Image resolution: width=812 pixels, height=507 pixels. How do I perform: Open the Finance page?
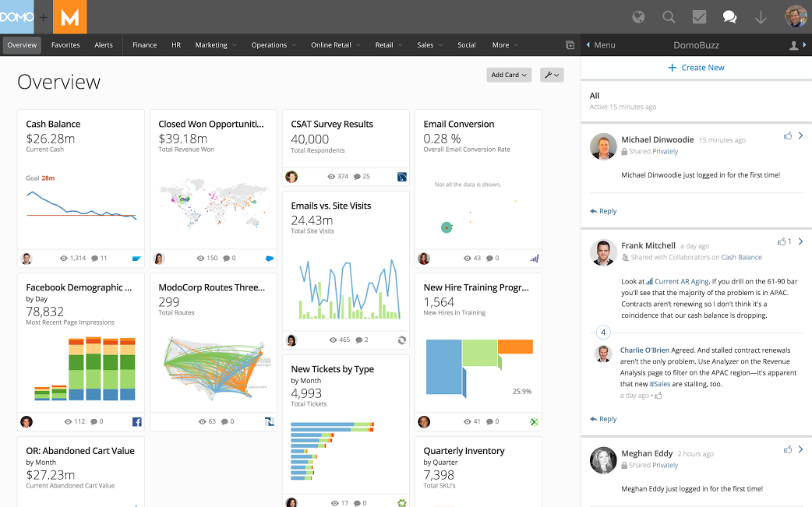tap(144, 45)
